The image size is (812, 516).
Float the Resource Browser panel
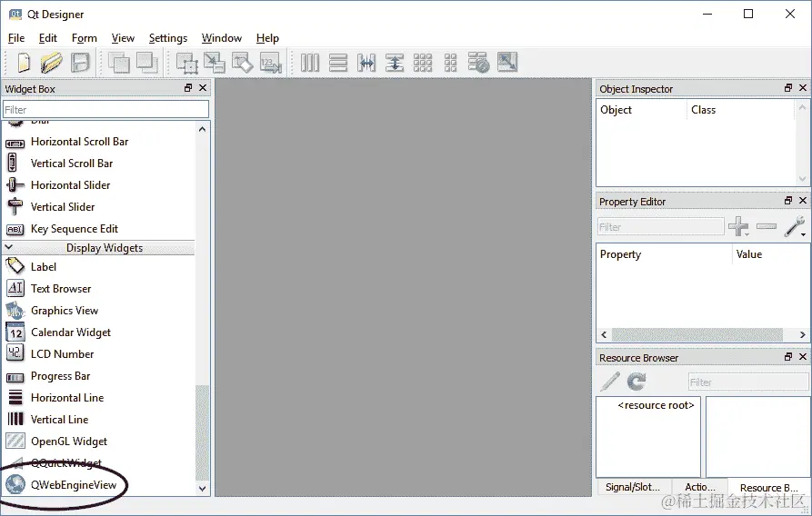click(788, 357)
